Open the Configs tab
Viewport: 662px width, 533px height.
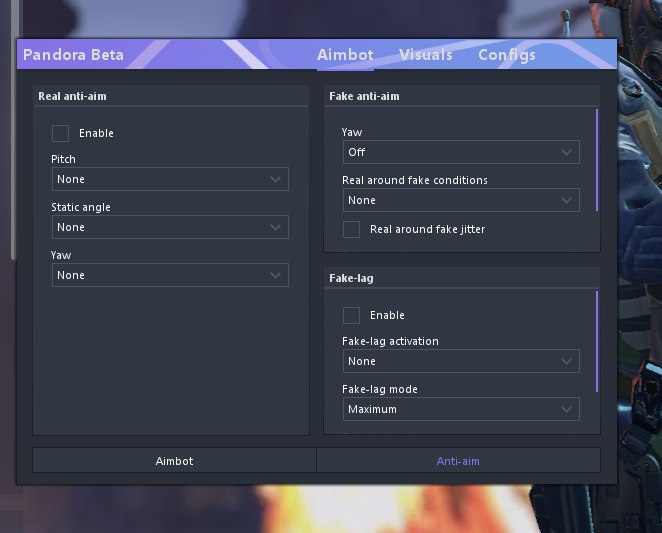(x=507, y=55)
